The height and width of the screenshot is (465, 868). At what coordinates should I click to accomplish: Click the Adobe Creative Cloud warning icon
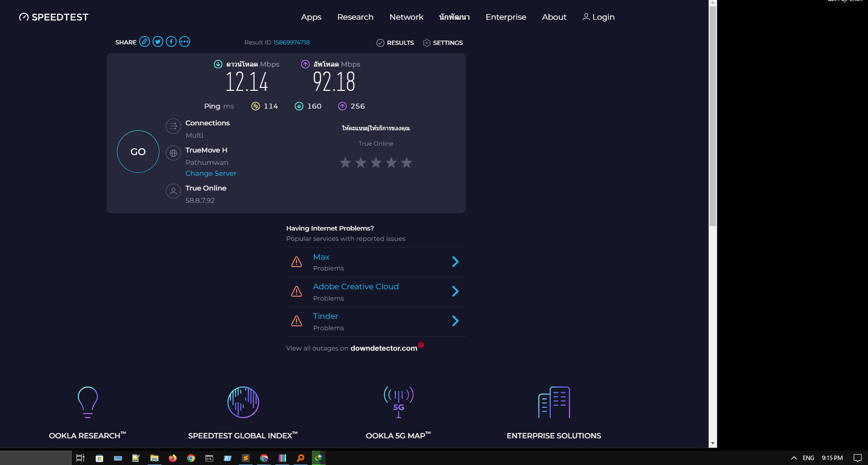(297, 292)
